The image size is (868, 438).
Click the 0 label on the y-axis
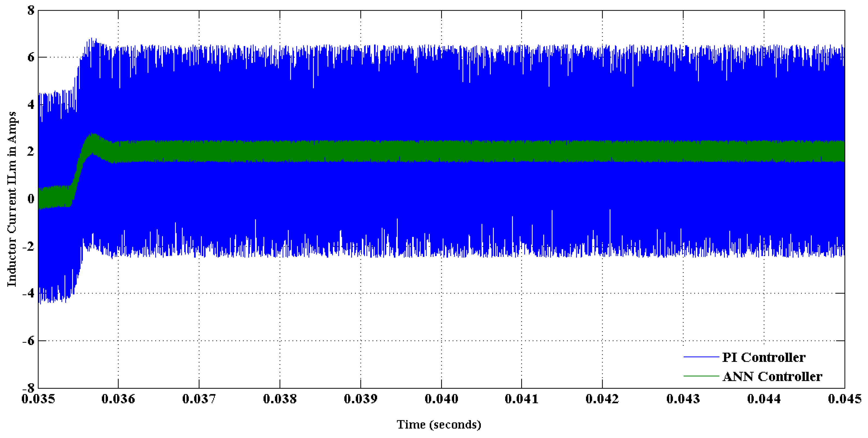(x=31, y=199)
